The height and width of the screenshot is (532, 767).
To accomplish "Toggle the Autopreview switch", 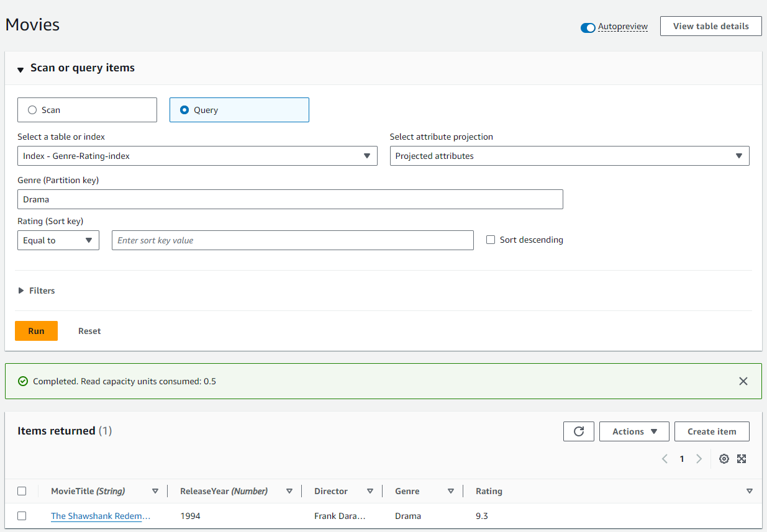I will pyautogui.click(x=588, y=27).
